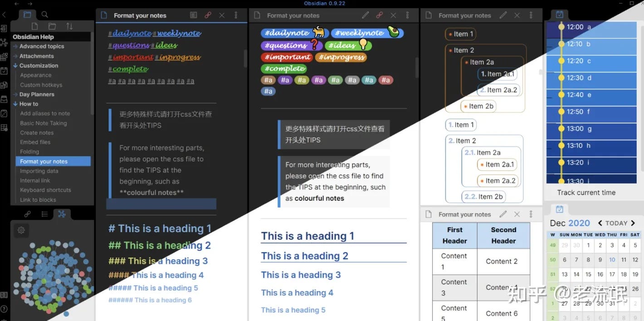The image size is (644, 321).
Task: Open more options in the first editor pane
Action: click(x=236, y=15)
